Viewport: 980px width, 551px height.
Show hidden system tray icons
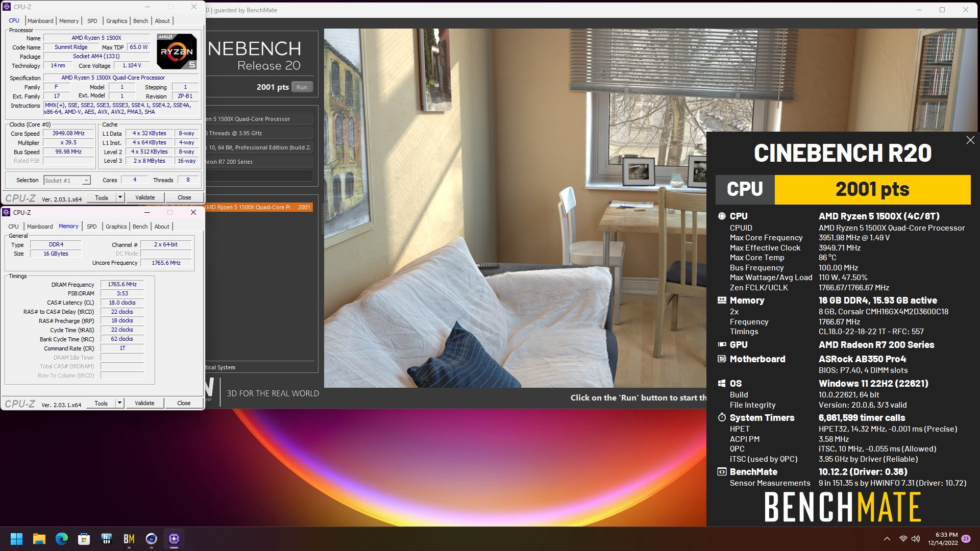click(887, 539)
